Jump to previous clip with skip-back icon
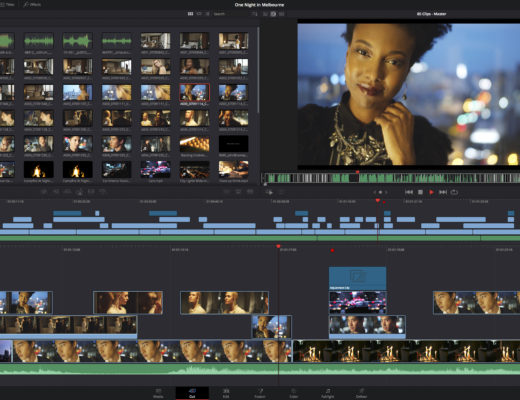This screenshot has height=400, width=520. coord(409,192)
